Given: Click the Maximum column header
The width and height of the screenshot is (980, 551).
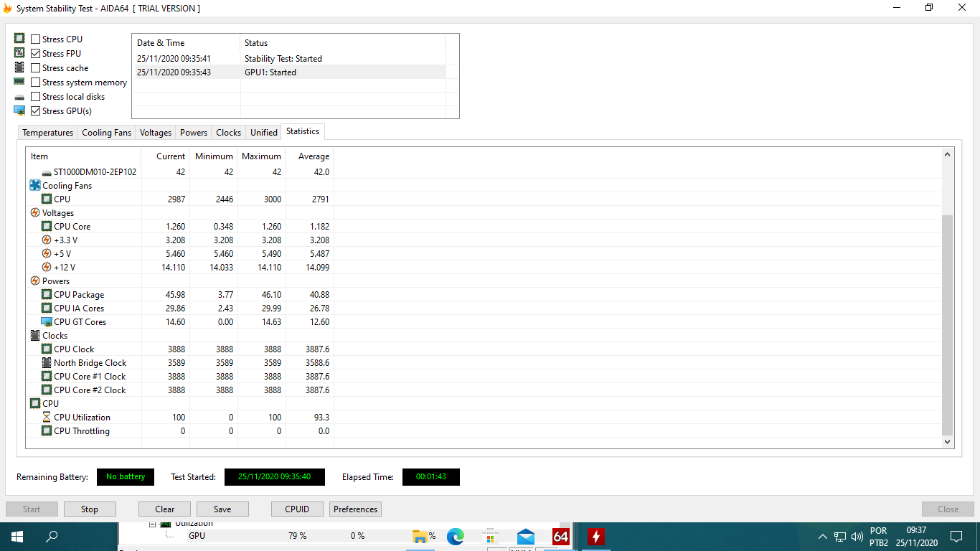Looking at the screenshot, I should click(x=261, y=156).
